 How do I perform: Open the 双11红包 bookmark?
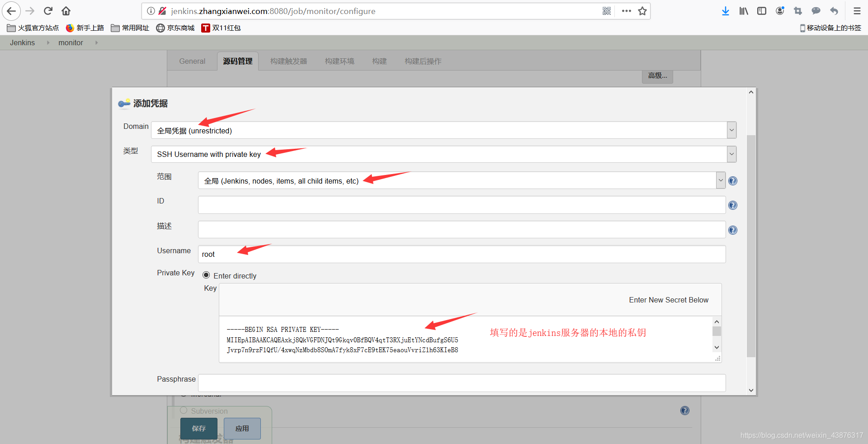pos(221,28)
